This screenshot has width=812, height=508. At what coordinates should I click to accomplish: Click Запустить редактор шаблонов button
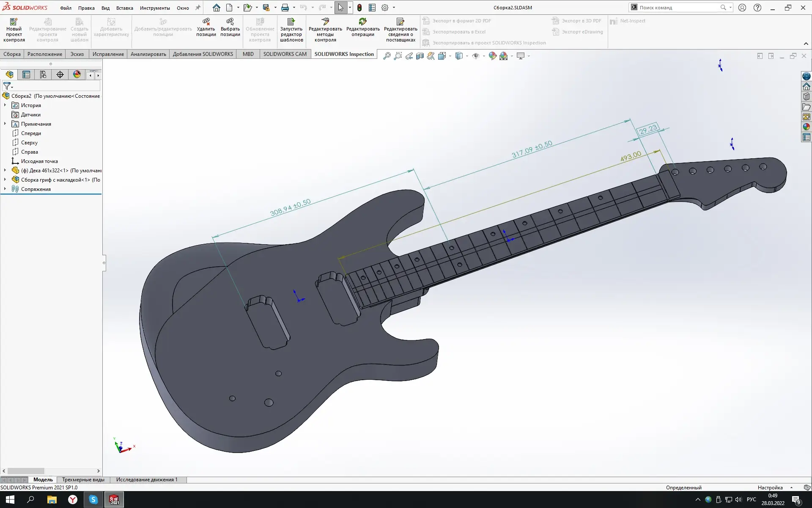coord(291,29)
